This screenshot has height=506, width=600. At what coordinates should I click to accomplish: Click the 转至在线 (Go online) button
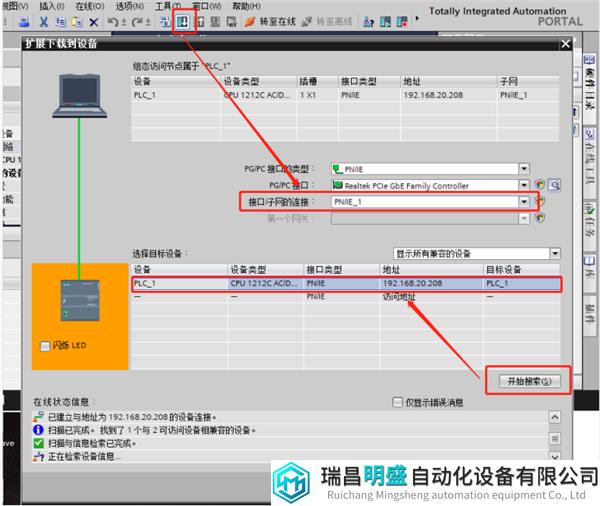[x=270, y=22]
